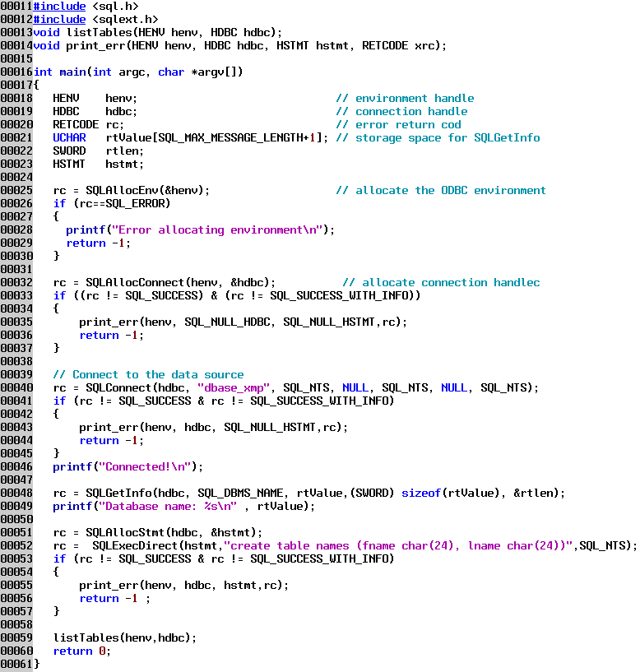Click the 'sizeof' keyword on line 00048
This screenshot has height=672, width=640.
pyautogui.click(x=421, y=494)
